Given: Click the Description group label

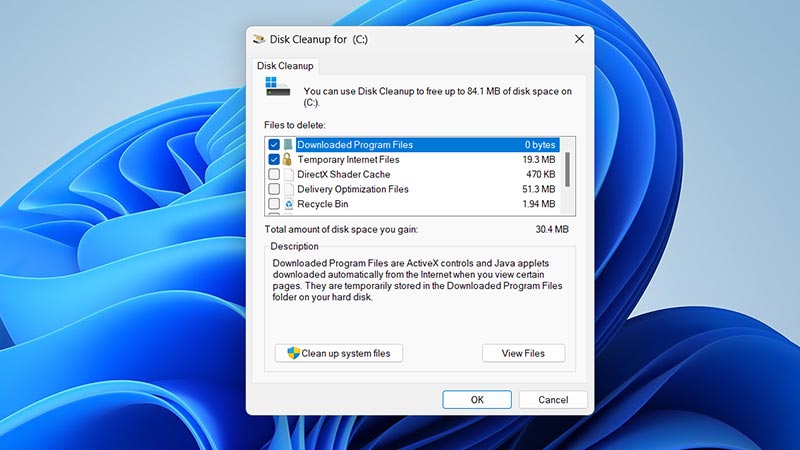Looking at the screenshot, I should click(x=294, y=246).
